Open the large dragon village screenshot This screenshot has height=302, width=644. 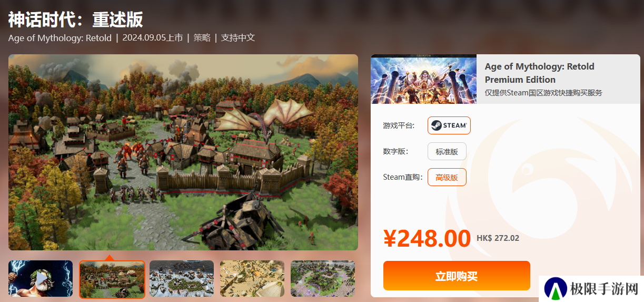183,152
